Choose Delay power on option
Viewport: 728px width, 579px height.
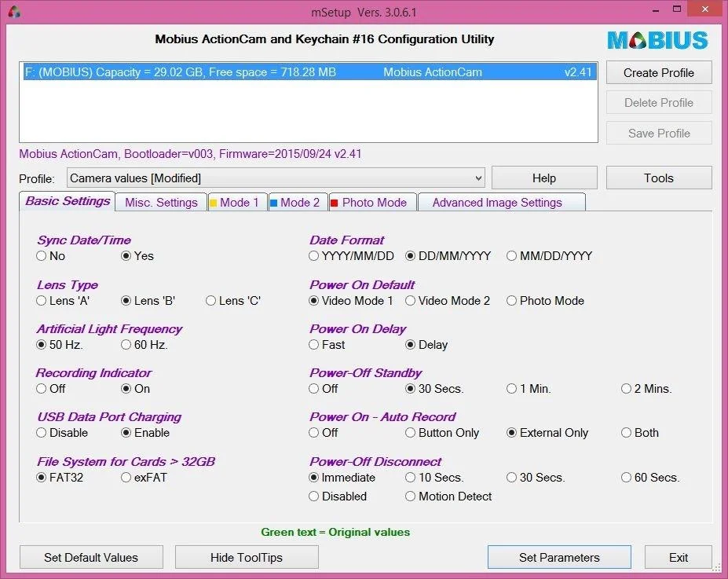(x=426, y=345)
